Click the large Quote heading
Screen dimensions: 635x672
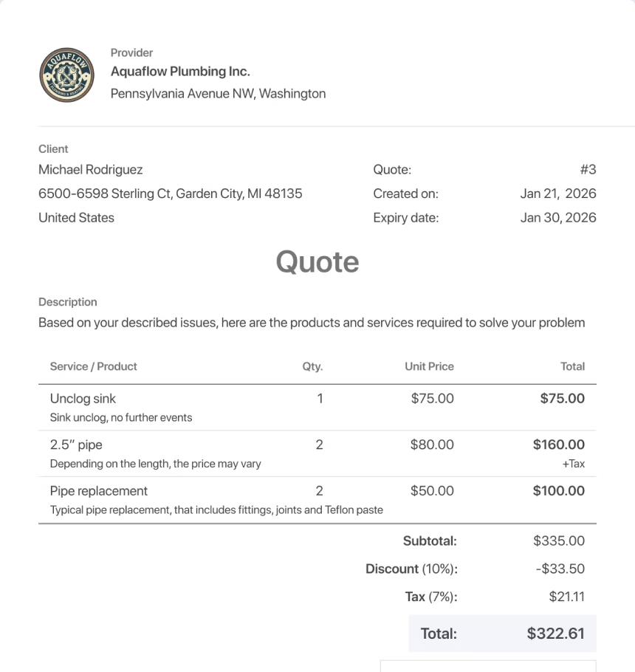point(317,262)
